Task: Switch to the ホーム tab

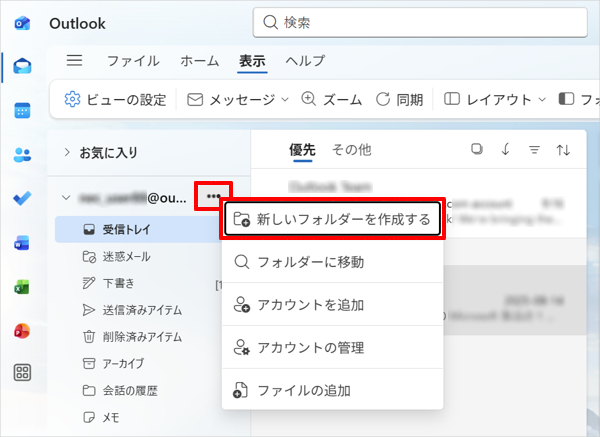Action: coord(200,61)
